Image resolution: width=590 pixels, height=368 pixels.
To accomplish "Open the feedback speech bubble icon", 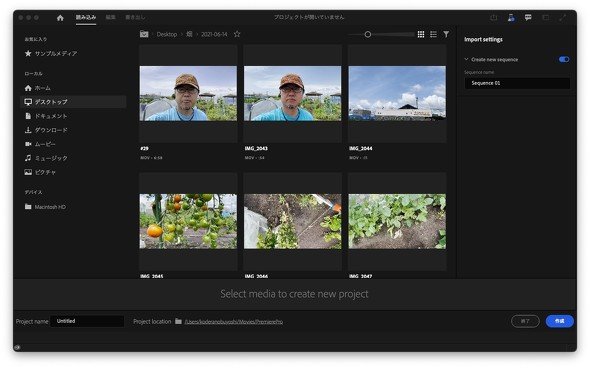I will pyautogui.click(x=528, y=18).
